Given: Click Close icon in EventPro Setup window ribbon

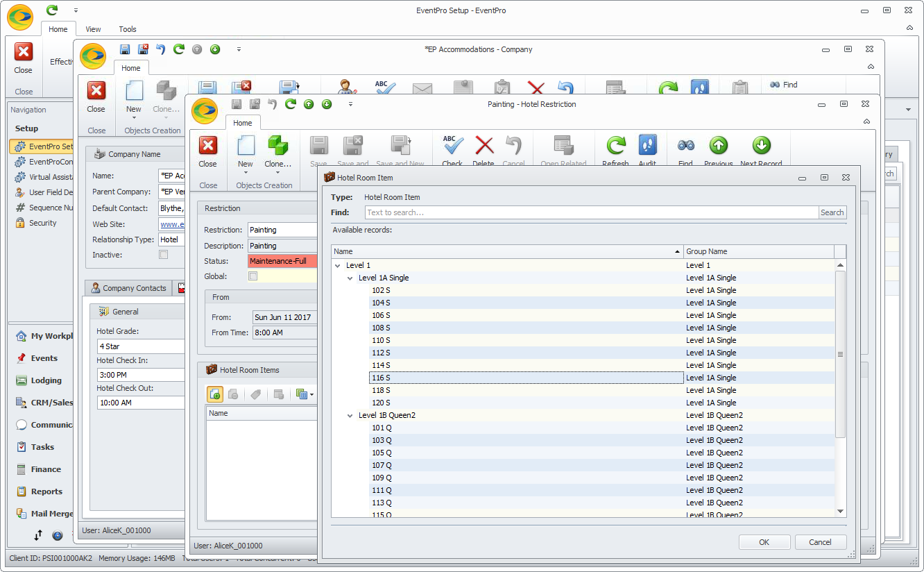Looking at the screenshot, I should point(24,52).
